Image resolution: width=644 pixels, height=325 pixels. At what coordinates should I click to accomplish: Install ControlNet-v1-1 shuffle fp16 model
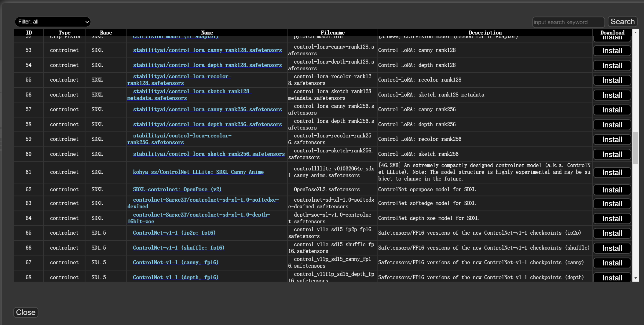click(612, 248)
